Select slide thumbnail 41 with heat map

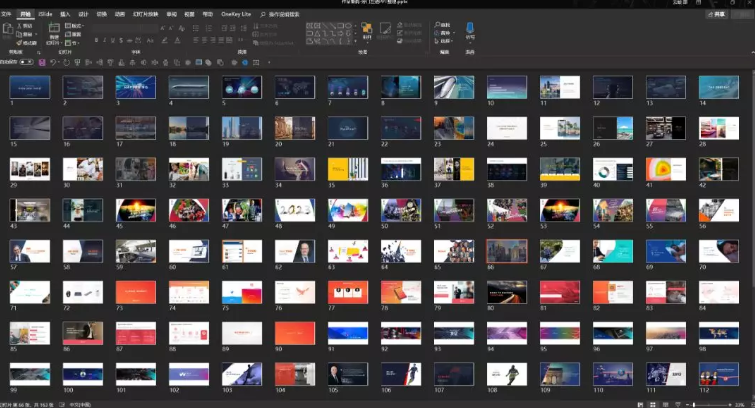(x=665, y=169)
